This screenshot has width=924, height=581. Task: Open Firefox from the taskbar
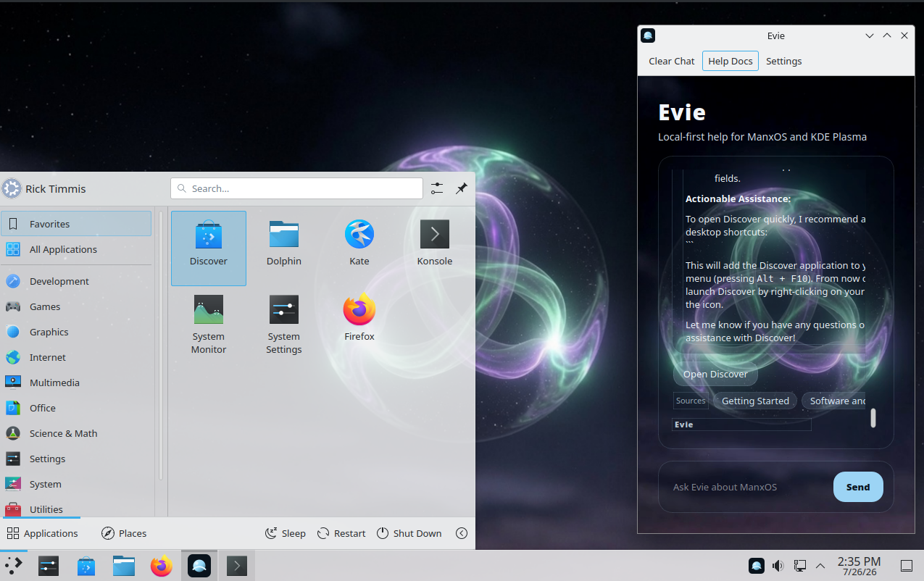tap(162, 566)
